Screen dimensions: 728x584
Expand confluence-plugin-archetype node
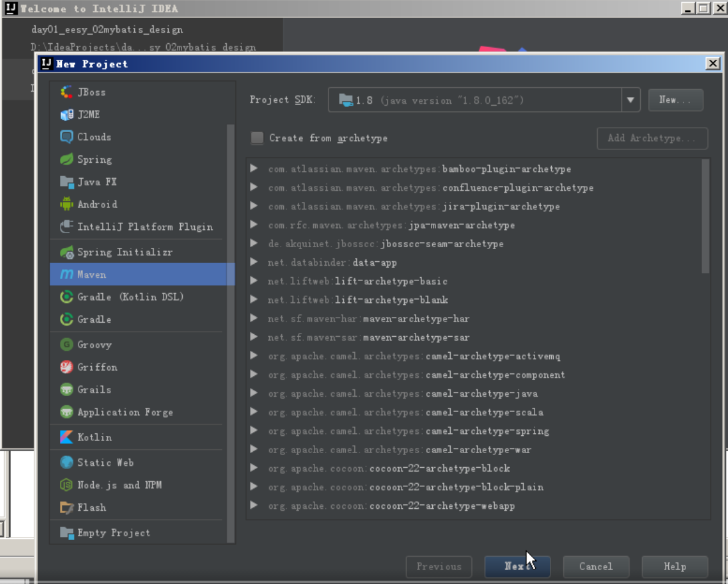254,187
